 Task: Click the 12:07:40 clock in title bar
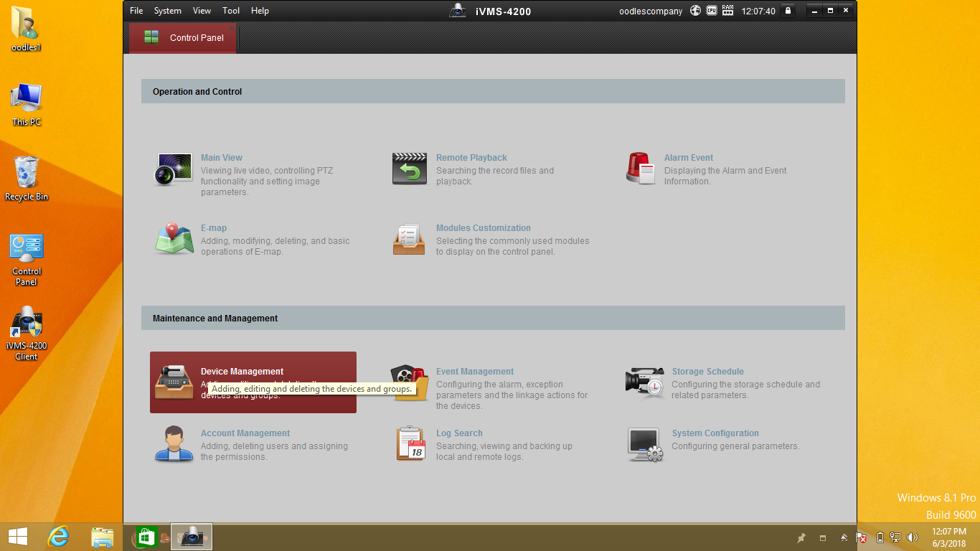tap(758, 11)
